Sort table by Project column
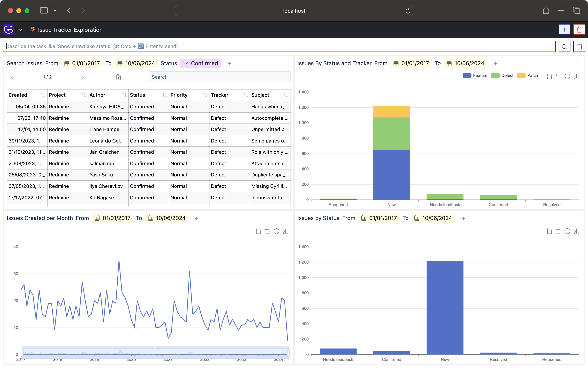Screen dimensions: 588x368 (x=83, y=95)
